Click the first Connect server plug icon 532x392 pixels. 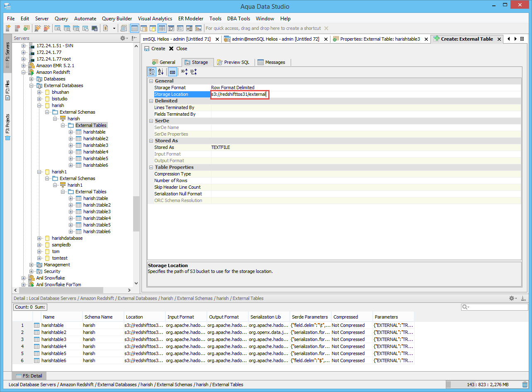[38, 28]
